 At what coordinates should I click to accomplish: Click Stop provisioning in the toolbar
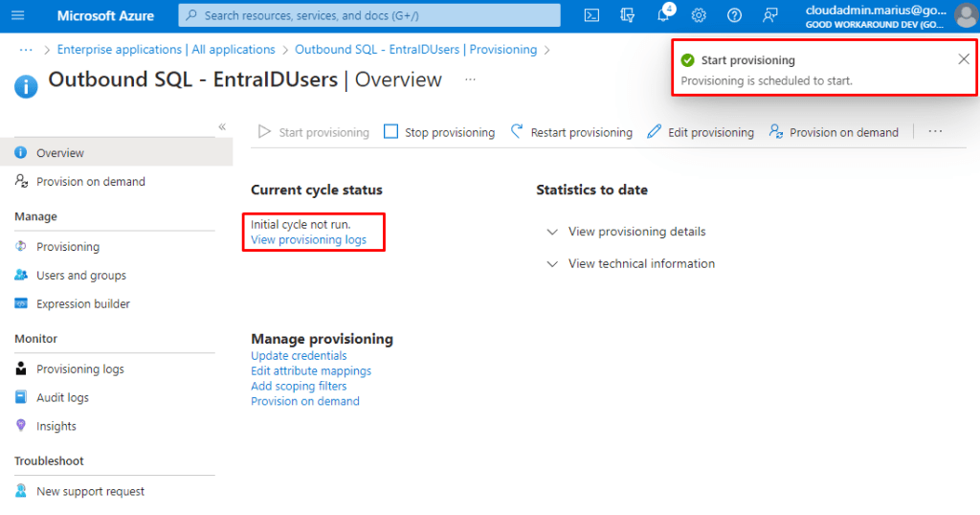(x=439, y=132)
